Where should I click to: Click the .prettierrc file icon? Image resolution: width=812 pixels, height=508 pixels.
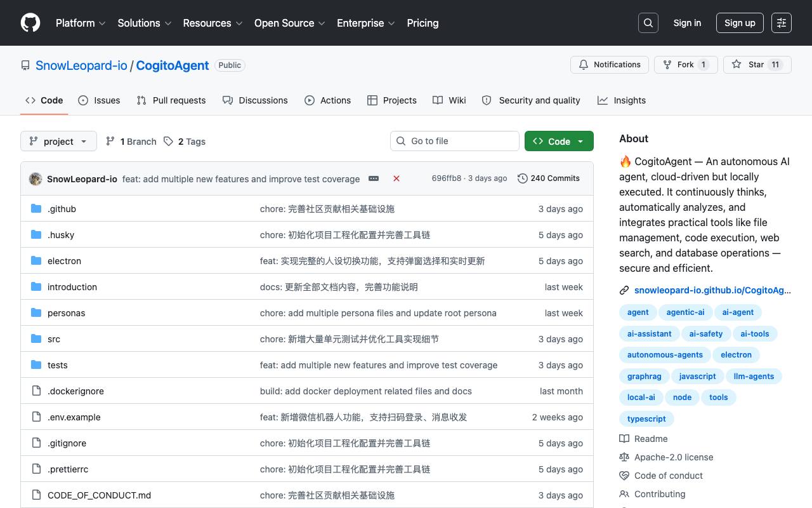(x=36, y=469)
